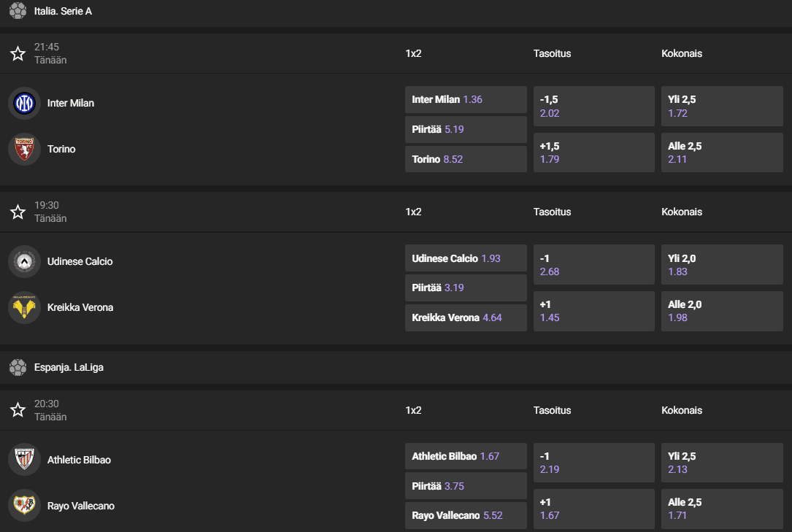Pick Torino win at odds 8.52

coord(466,159)
